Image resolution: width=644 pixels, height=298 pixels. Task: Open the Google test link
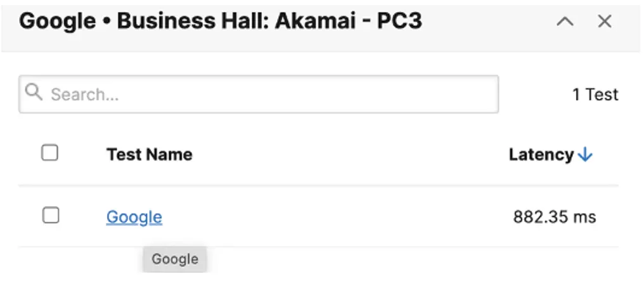pyautogui.click(x=134, y=217)
